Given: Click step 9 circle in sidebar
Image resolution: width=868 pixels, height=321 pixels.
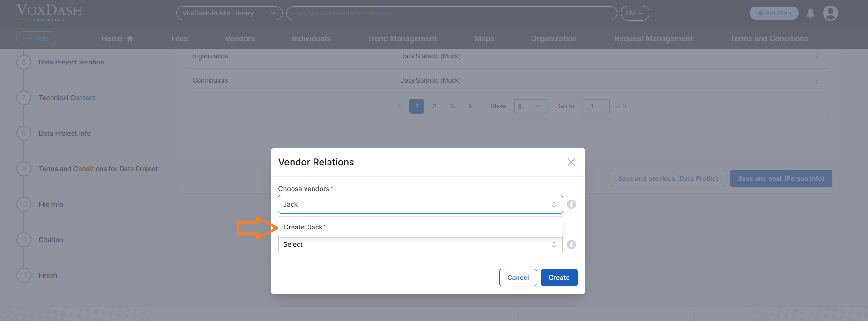Looking at the screenshot, I should click(24, 169).
